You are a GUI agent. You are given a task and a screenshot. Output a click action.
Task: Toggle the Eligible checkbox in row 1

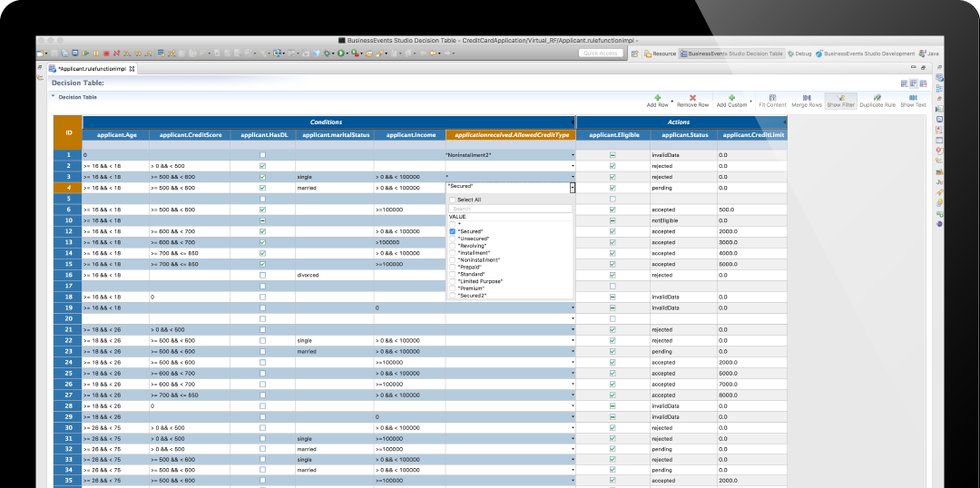point(612,155)
